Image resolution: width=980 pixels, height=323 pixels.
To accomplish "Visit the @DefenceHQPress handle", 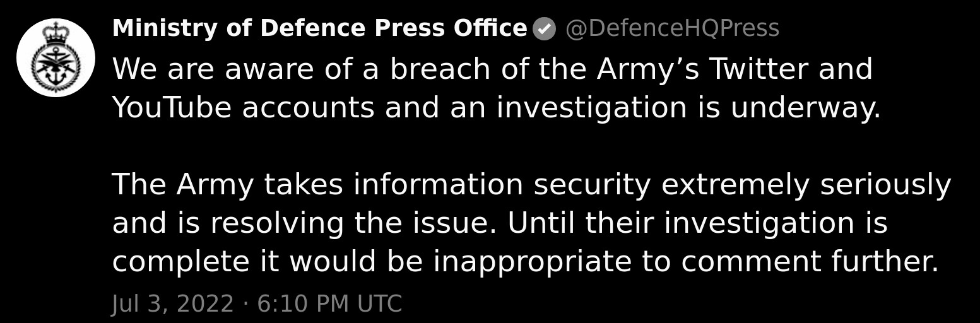I will click(x=672, y=28).
